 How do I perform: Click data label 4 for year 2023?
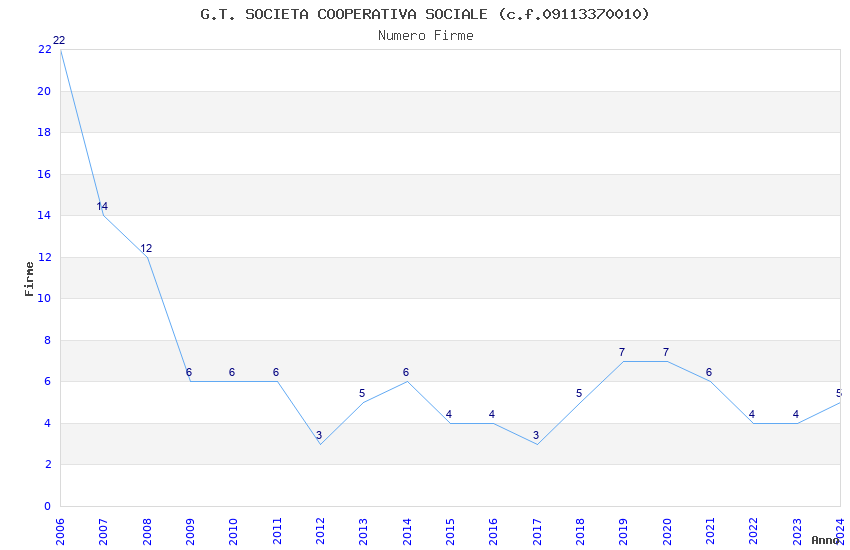796,414
